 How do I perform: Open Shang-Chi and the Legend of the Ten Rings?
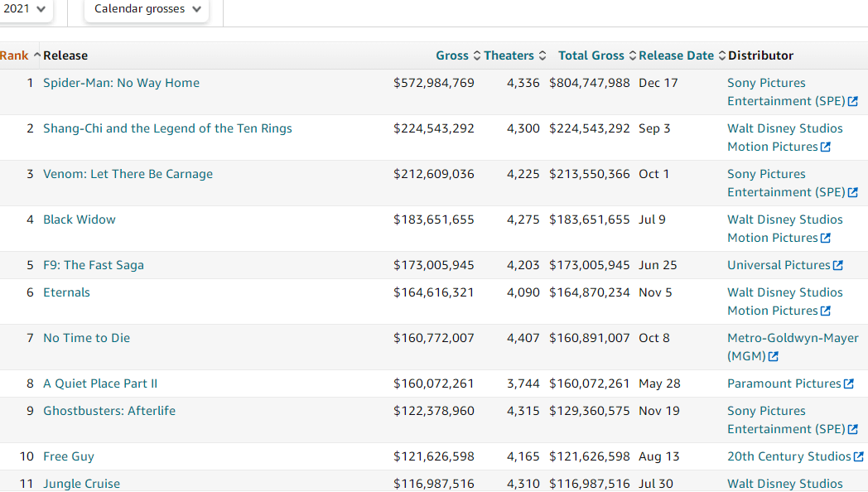pyautogui.click(x=167, y=128)
